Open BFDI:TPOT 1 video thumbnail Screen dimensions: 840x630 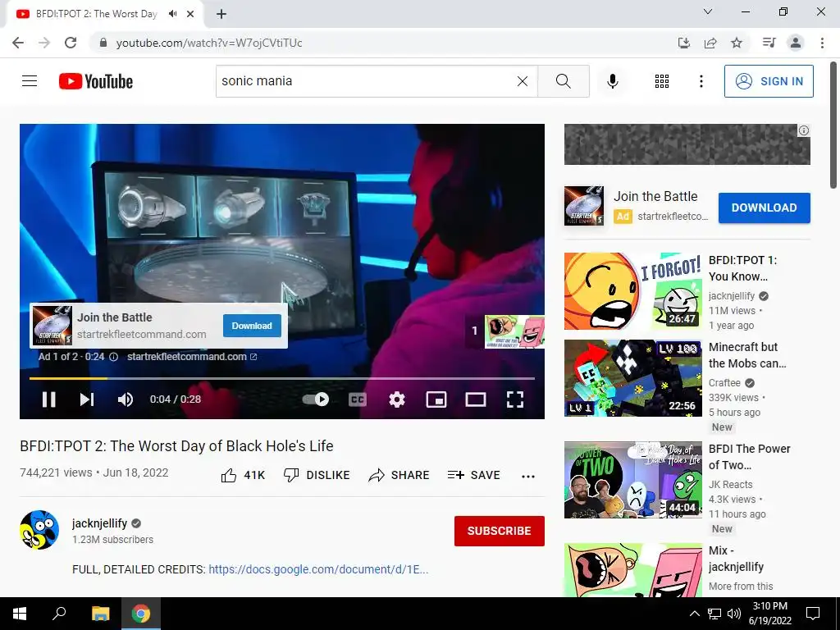(632, 291)
